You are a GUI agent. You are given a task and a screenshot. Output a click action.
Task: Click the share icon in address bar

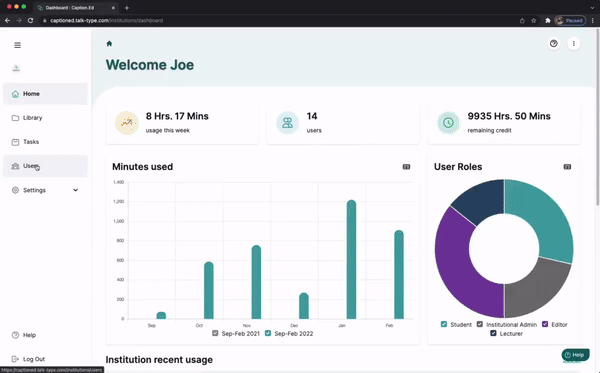(x=522, y=21)
